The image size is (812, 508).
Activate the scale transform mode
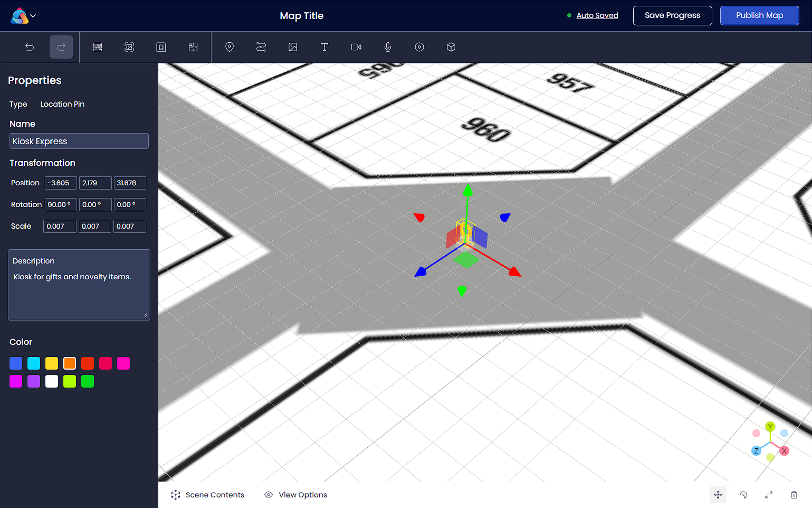pyautogui.click(x=769, y=495)
